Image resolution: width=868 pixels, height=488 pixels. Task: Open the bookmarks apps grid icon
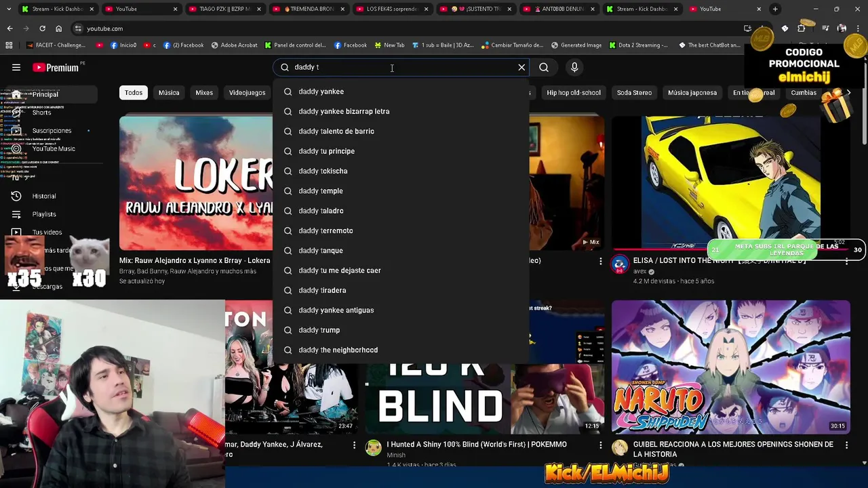tap(9, 45)
